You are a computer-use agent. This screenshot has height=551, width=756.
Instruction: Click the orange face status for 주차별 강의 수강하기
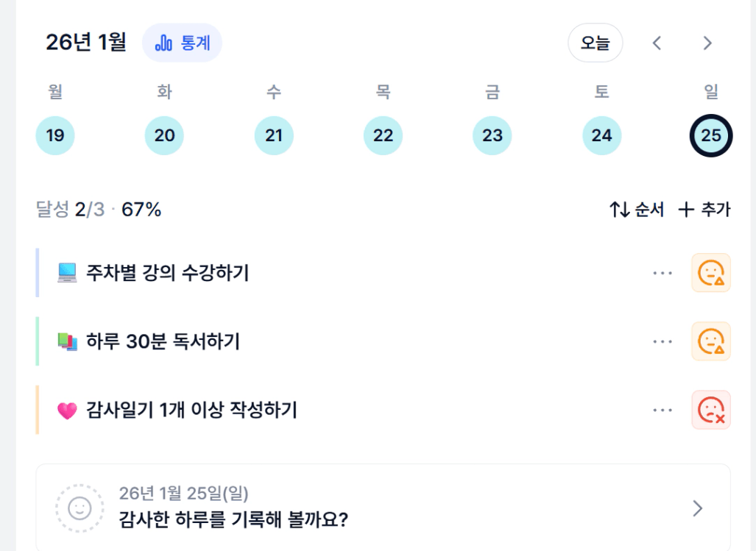(x=710, y=273)
